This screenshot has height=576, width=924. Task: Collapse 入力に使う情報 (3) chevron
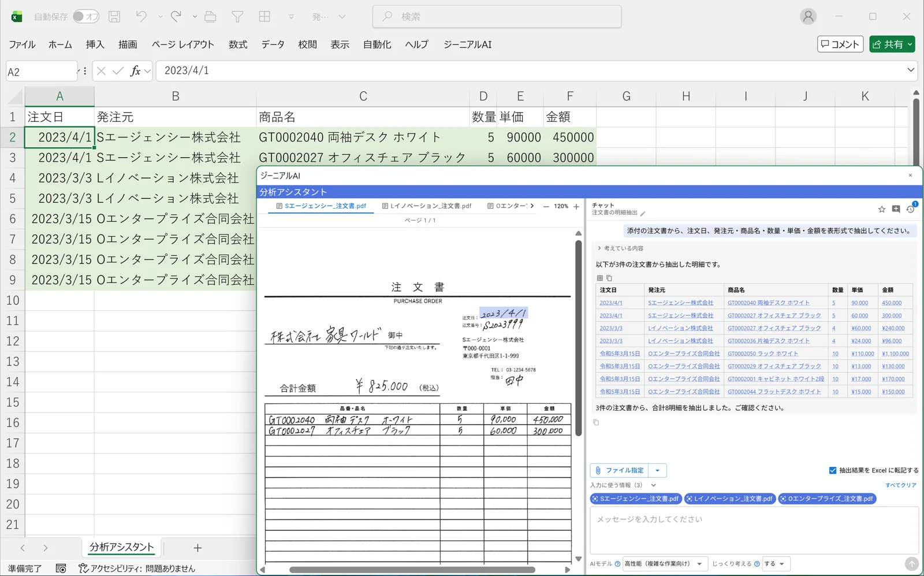(653, 485)
